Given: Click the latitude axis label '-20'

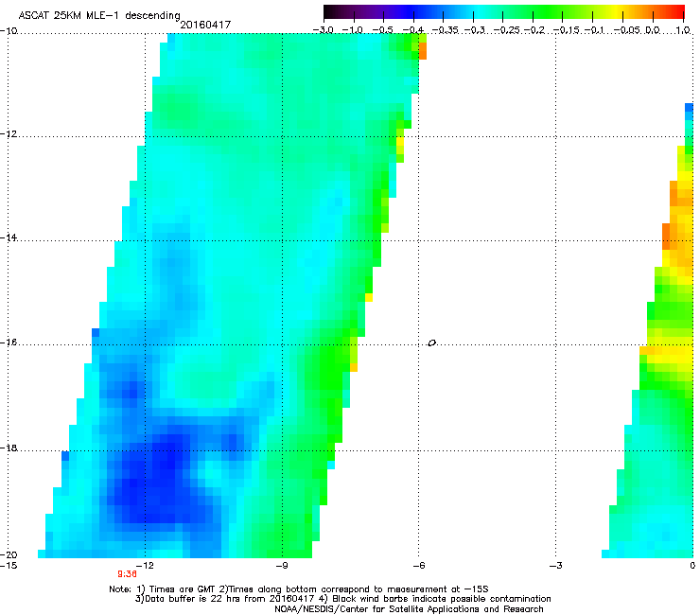Looking at the screenshot, I should coord(9,554).
